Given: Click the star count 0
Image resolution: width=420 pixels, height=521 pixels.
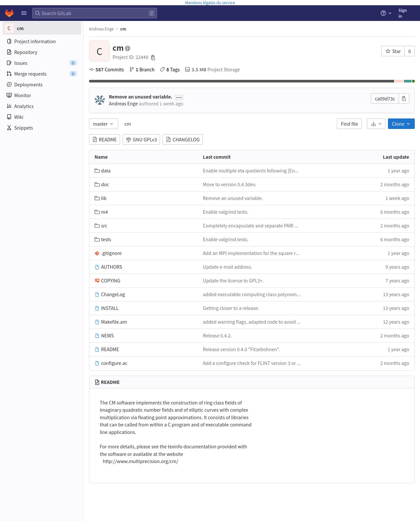Looking at the screenshot, I should [x=410, y=51].
